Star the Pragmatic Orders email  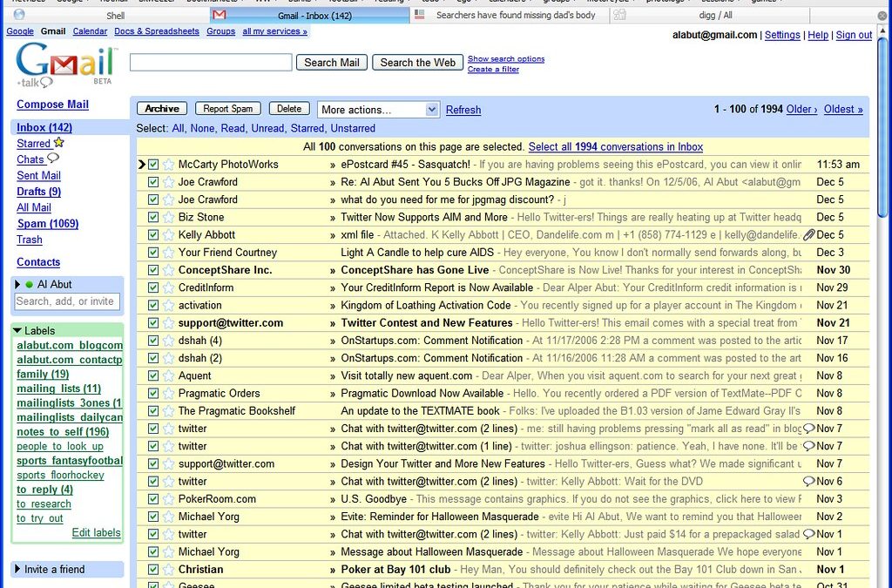point(168,394)
